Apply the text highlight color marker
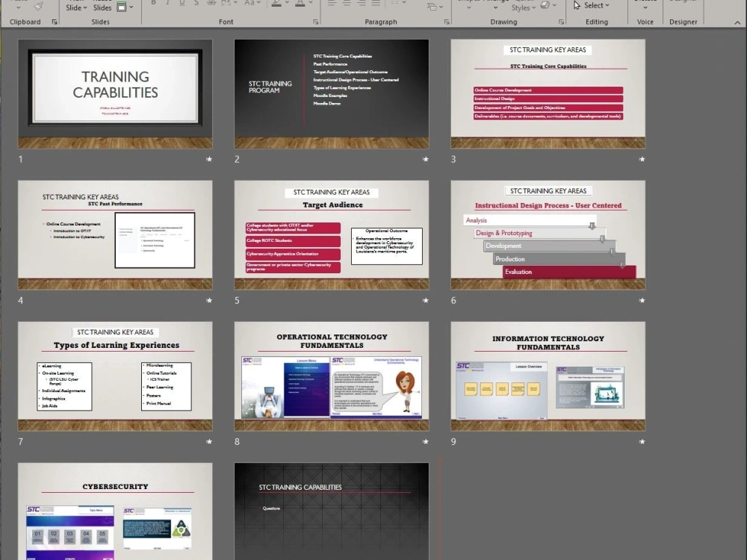The width and height of the screenshot is (747, 560). point(276,3)
